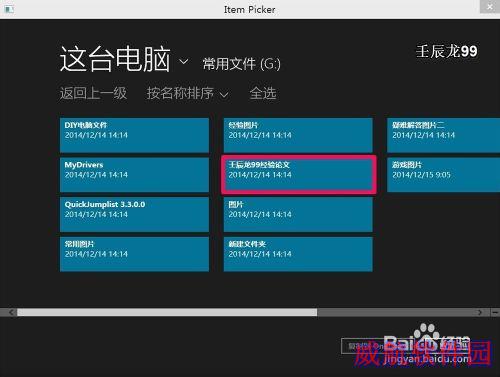This screenshot has width=500, height=377.
Task: Close the Item Picker window
Action: [x=490, y=7]
